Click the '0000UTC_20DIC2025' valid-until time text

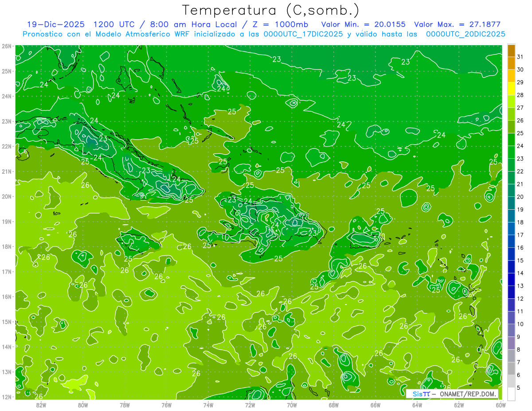pos(465,34)
